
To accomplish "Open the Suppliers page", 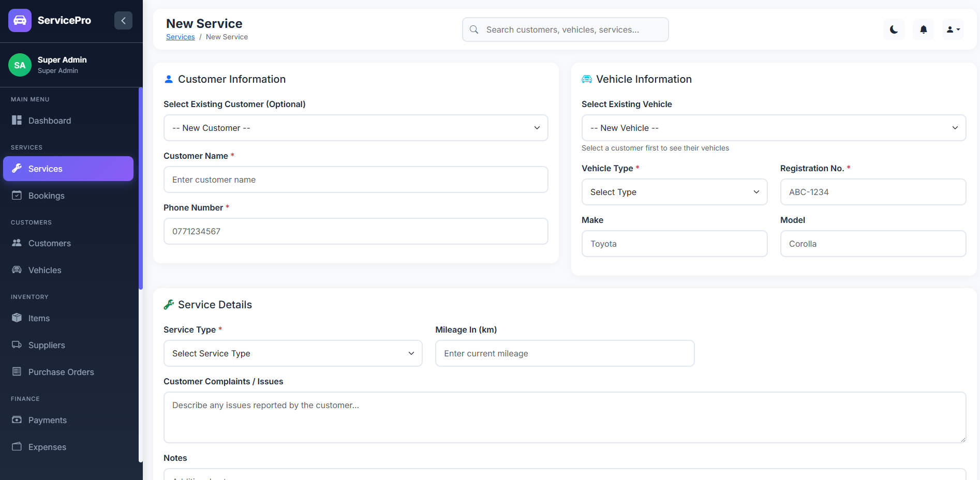I will pos(47,345).
